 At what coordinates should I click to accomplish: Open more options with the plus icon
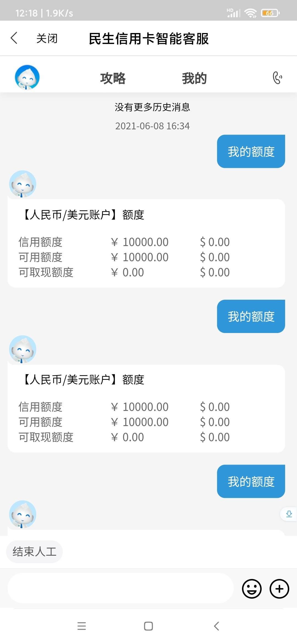point(279,589)
